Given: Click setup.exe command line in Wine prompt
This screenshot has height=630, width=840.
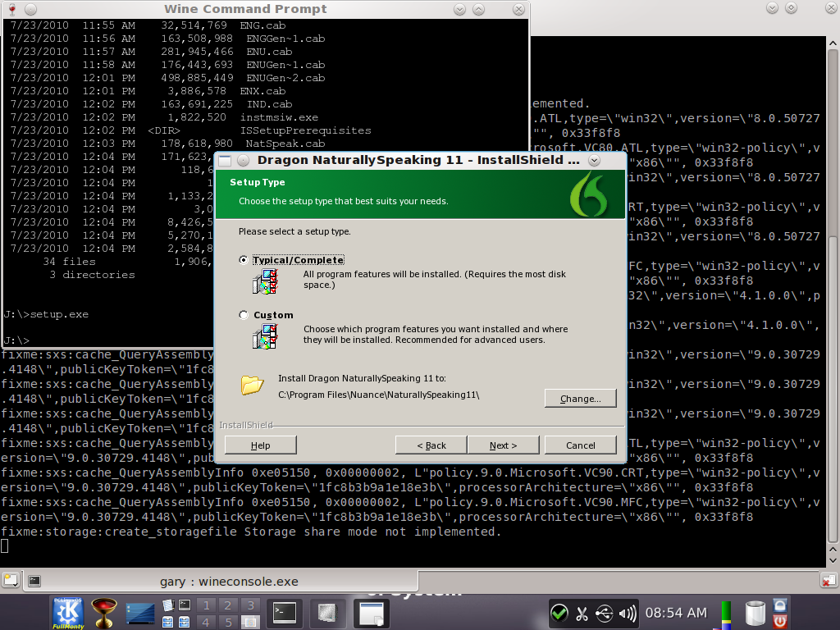Looking at the screenshot, I should pos(46,314).
